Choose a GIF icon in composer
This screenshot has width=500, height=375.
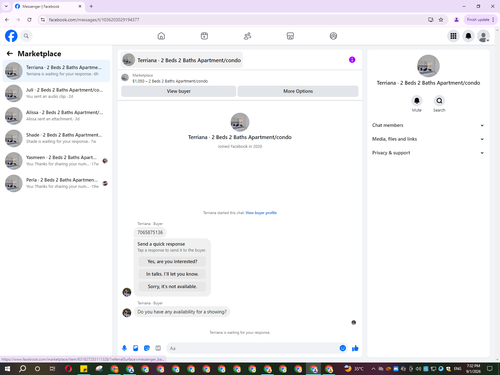point(158,348)
